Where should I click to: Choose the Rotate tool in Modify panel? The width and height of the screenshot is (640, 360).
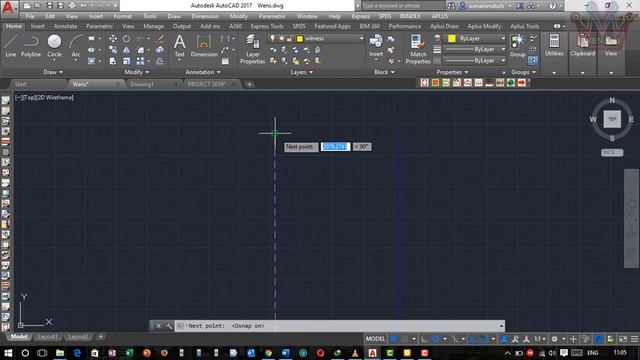(x=127, y=38)
